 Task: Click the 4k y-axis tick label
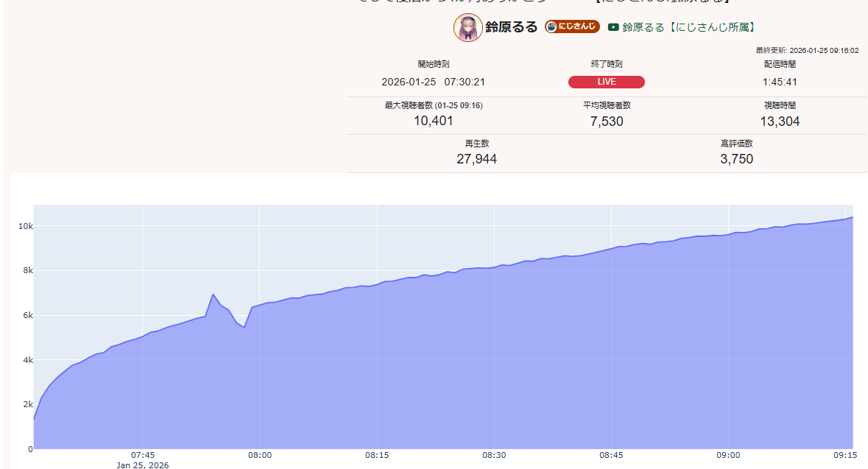point(28,360)
